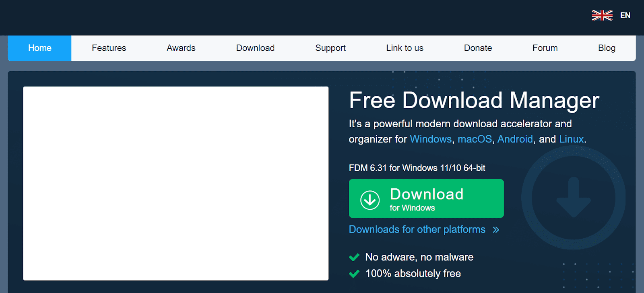Click the green checkmark beside No adware
644x293 pixels.
point(354,257)
